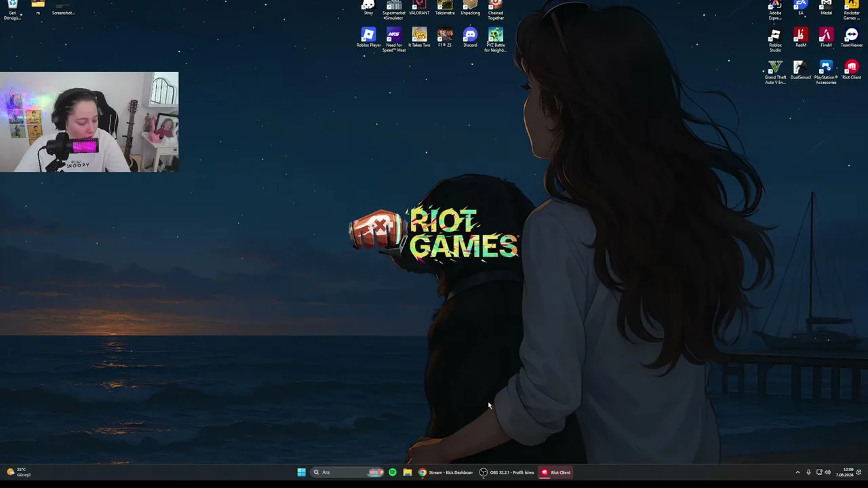Select the PlayStation Accessories icon
Screen dimensions: 868x488
(826, 73)
